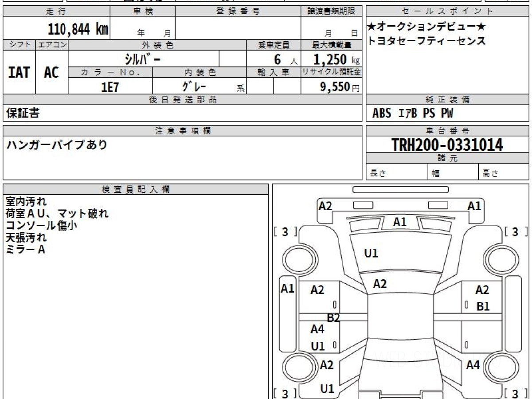Viewport: 532px width, 399px height.
Task: Select the max load value 1,250 kg
Action: pos(337,59)
